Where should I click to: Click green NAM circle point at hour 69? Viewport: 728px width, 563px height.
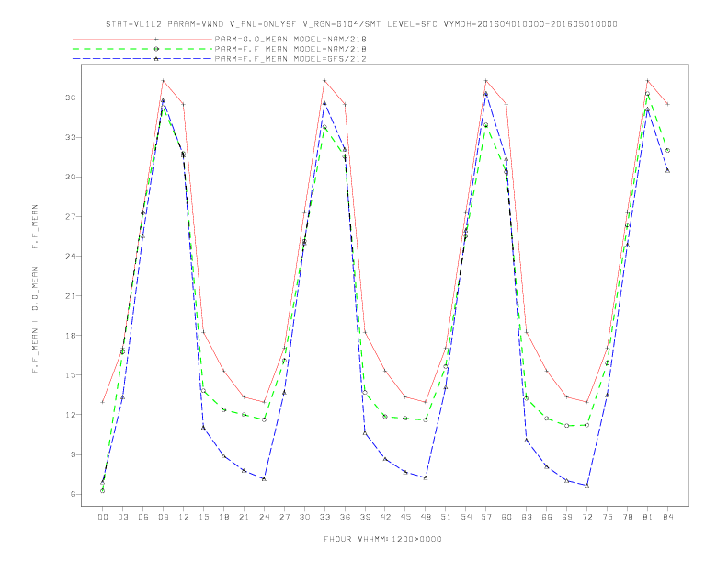[x=567, y=426]
